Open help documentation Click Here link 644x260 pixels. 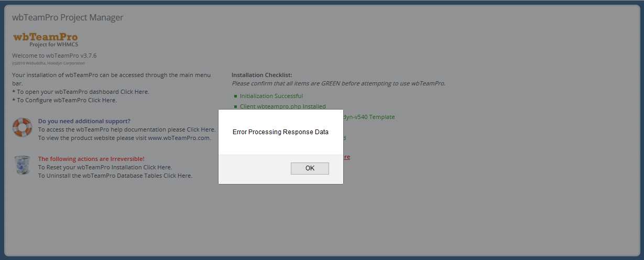point(200,129)
